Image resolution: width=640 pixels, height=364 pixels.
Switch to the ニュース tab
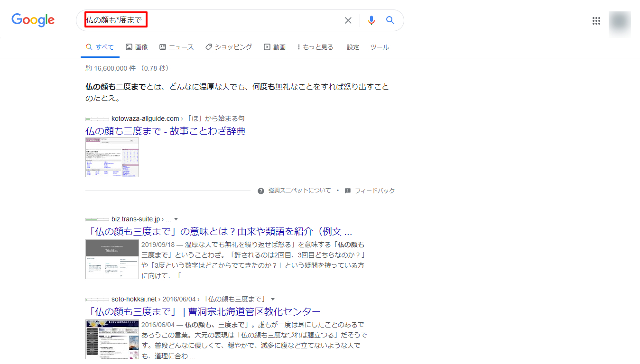tap(176, 47)
